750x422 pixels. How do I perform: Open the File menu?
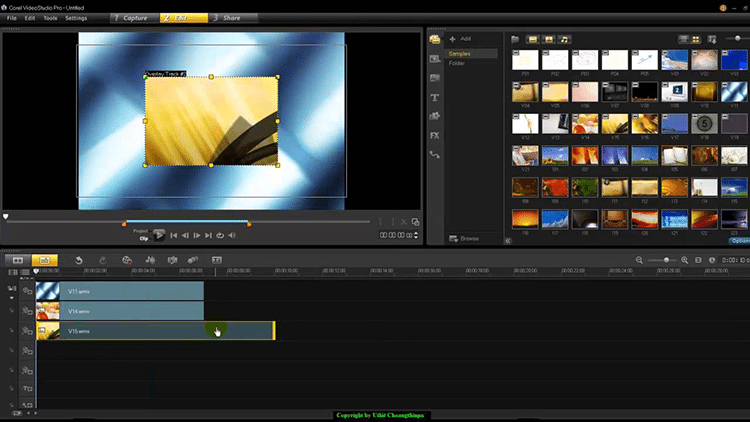[x=11, y=18]
